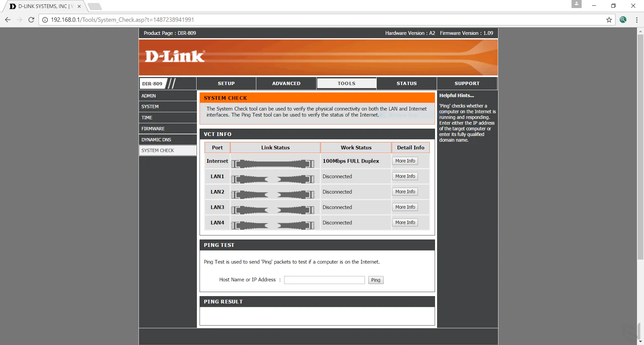644x345 pixels.
Task: Click the Detail Info column header
Action: coord(411,148)
